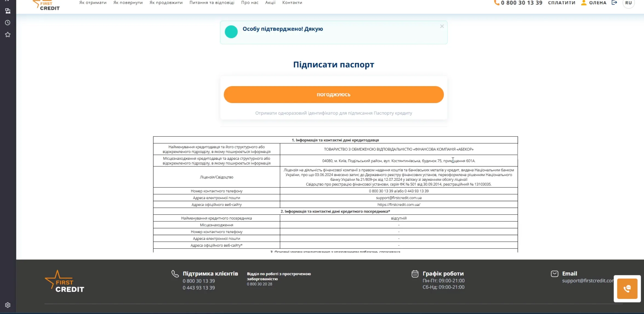Open the history clock icon in sidebar

(x=8, y=23)
